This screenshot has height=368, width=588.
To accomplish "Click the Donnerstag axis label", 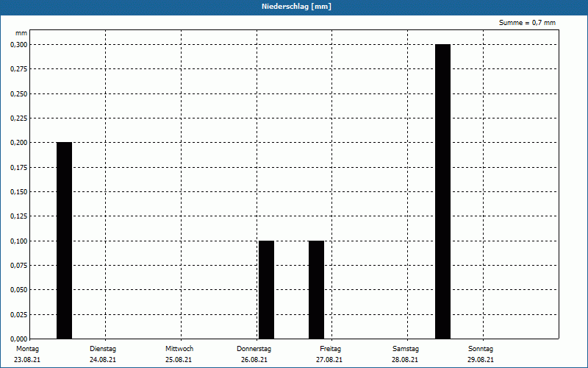I will (x=254, y=349).
